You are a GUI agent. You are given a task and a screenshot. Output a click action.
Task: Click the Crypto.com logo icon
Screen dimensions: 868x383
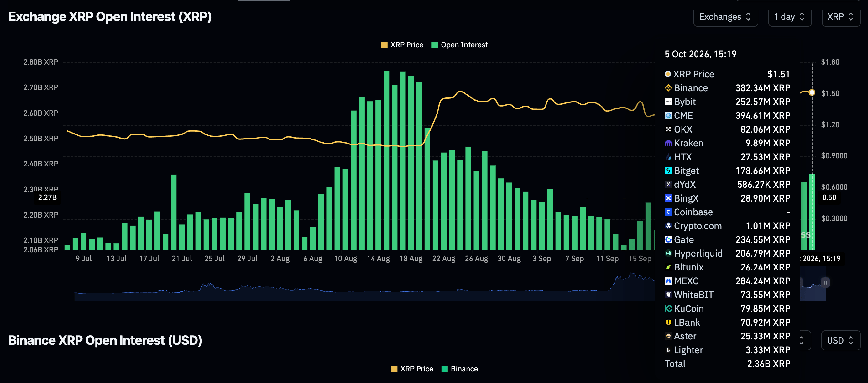[x=668, y=226]
